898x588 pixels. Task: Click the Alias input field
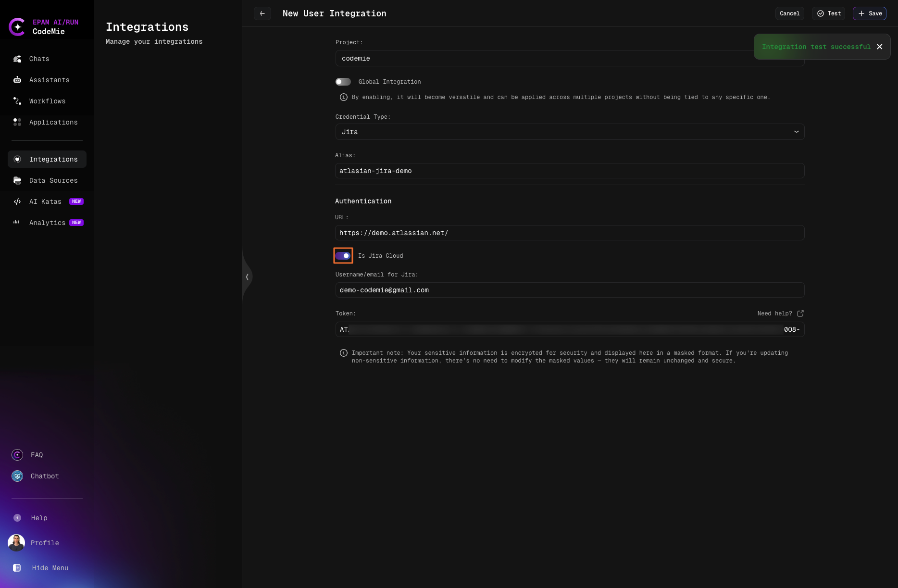click(x=570, y=171)
